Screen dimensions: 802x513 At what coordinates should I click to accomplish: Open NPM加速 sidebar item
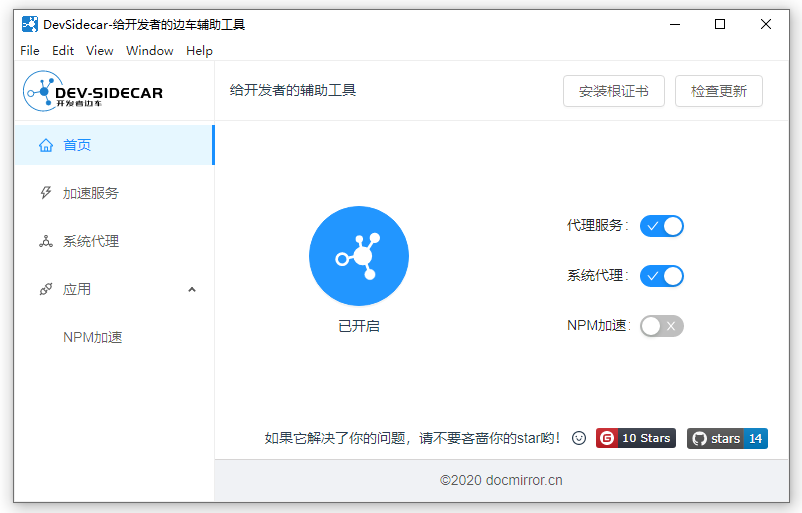[x=115, y=337]
